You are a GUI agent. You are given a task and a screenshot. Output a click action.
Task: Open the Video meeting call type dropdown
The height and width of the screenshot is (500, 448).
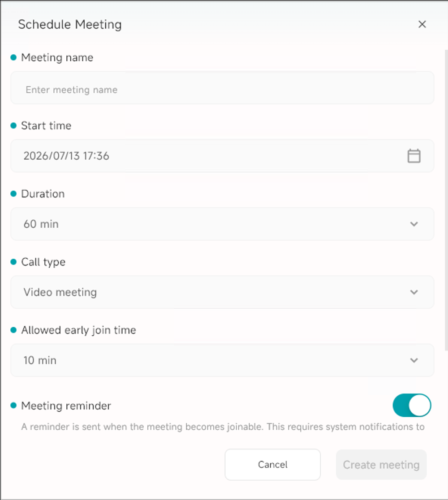pos(222,292)
